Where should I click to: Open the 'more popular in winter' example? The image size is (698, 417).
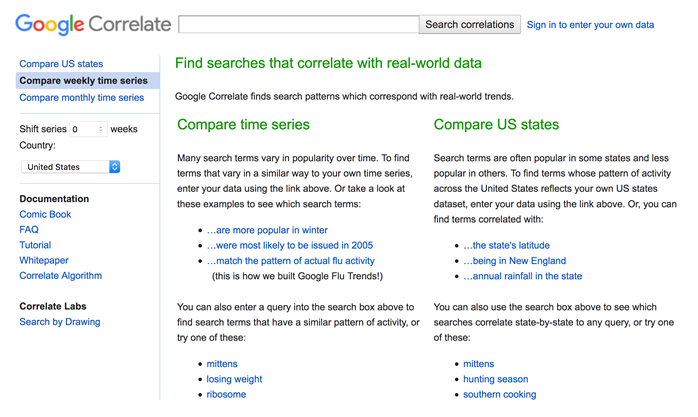[x=267, y=230]
